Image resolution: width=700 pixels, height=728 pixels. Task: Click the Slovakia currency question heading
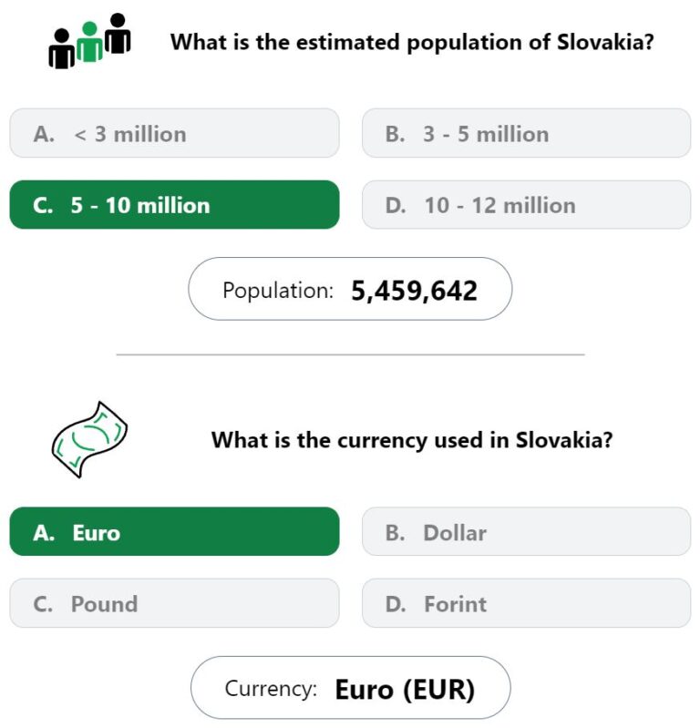(412, 440)
